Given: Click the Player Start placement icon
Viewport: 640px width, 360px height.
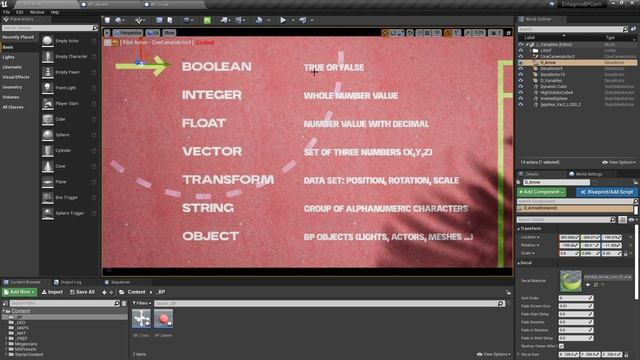Looking at the screenshot, I should [x=48, y=104].
